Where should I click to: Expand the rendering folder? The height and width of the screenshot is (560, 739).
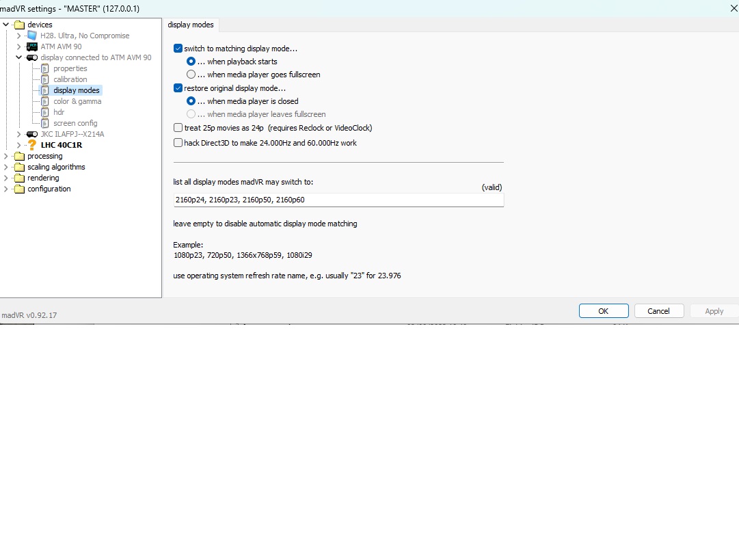click(x=5, y=178)
